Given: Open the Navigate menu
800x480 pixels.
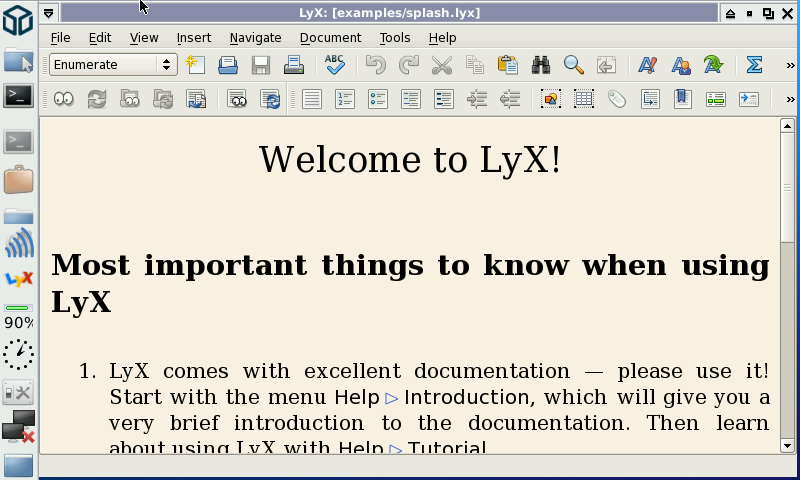Looking at the screenshot, I should (255, 38).
